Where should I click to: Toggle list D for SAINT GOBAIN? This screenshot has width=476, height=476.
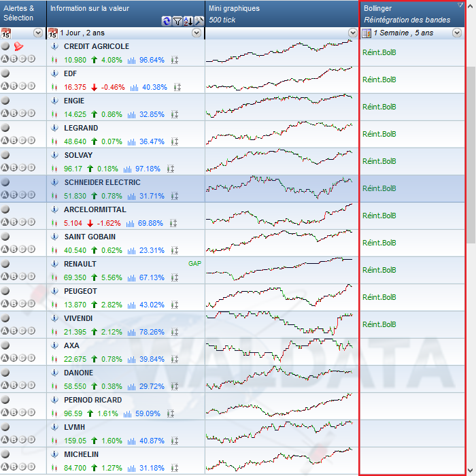pyautogui.click(x=31, y=249)
